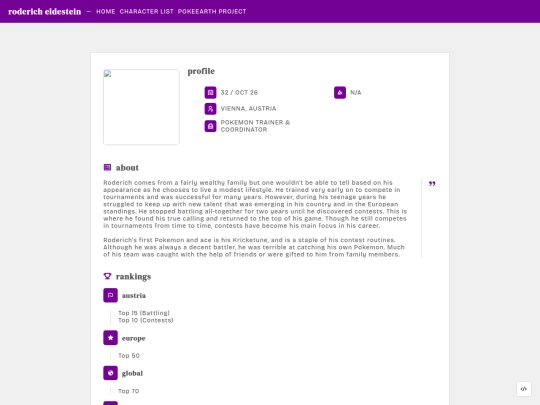The image size is (540, 405).
Task: Click the flag icon beside austria
Action: click(x=111, y=295)
